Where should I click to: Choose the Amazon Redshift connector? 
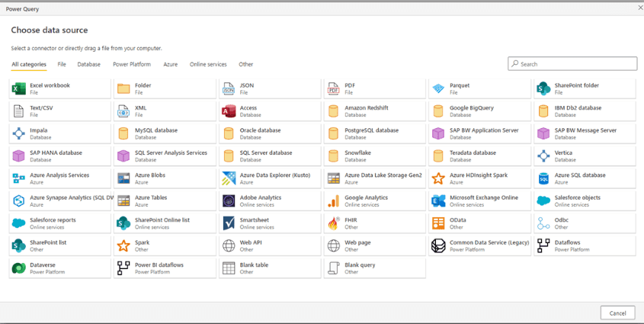[x=374, y=111]
